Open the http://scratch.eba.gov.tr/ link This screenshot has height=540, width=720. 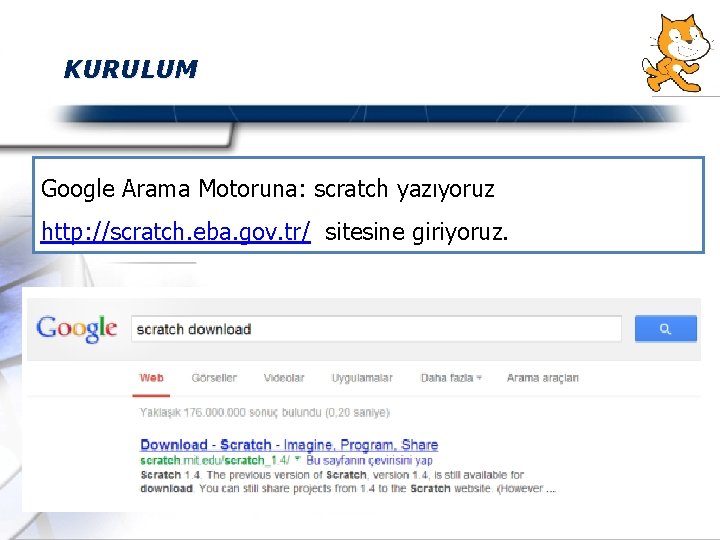[175, 231]
